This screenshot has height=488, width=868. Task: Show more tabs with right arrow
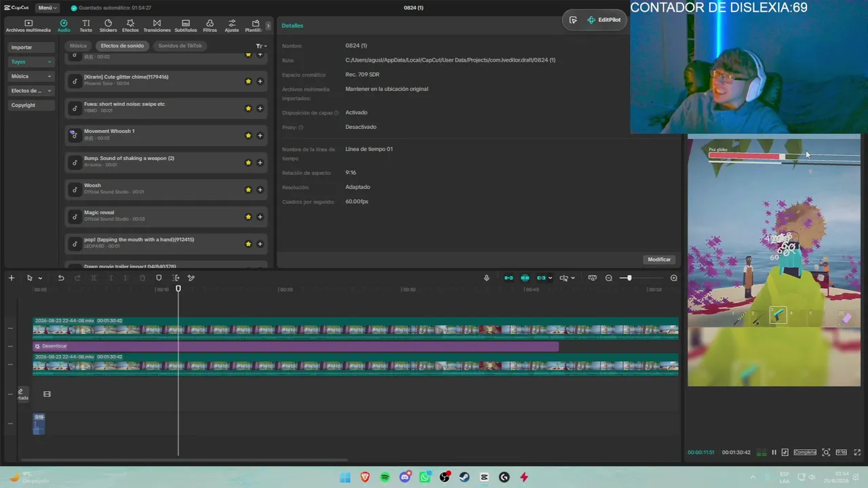click(269, 26)
